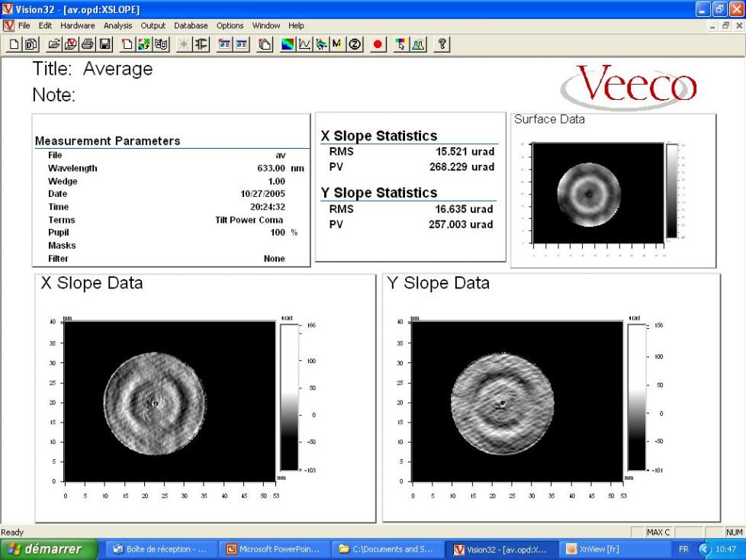The width and height of the screenshot is (746, 560).
Task: Click the Terms value Tilt Power Coma
Action: (x=249, y=220)
